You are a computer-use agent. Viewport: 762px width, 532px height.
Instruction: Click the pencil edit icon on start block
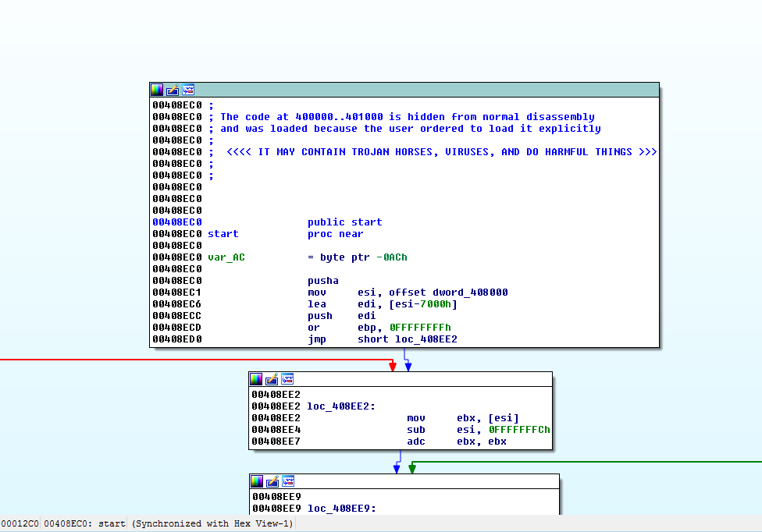pyautogui.click(x=173, y=90)
